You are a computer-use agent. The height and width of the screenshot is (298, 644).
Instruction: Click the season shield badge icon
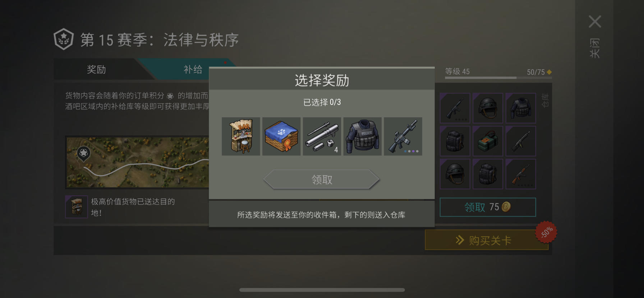[x=64, y=39]
